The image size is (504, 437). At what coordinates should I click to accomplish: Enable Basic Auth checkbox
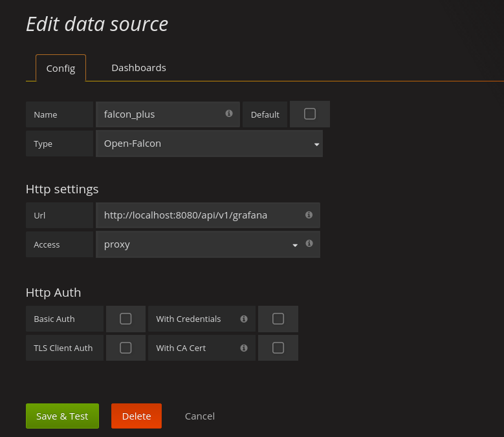point(126,319)
